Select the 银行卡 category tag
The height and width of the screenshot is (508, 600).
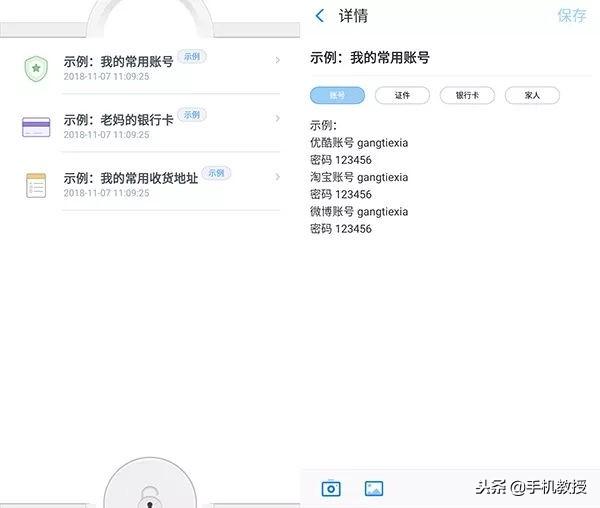[467, 95]
